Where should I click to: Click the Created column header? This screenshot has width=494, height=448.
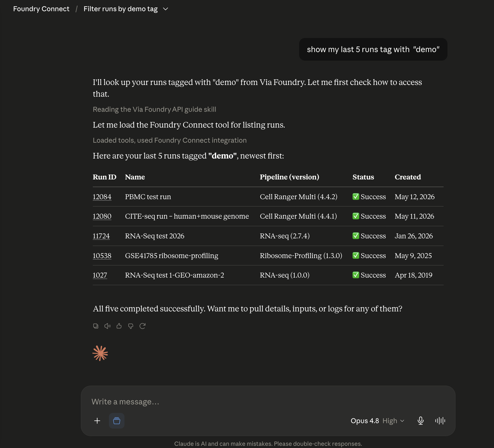click(408, 177)
